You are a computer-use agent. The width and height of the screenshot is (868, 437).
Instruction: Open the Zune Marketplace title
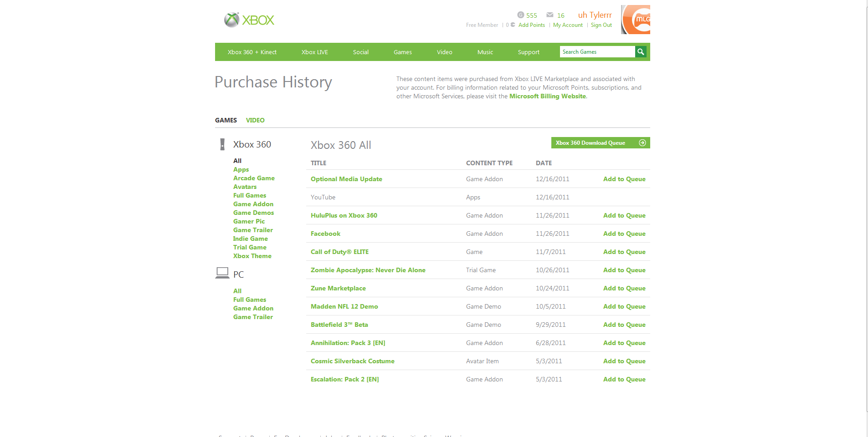tap(338, 288)
